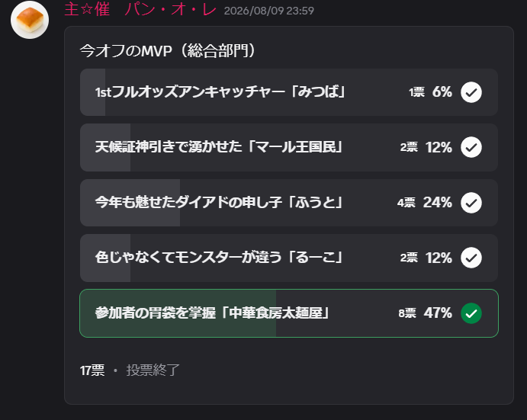View voters via the 17票 total count
The height and width of the screenshot is (420, 527).
point(92,370)
